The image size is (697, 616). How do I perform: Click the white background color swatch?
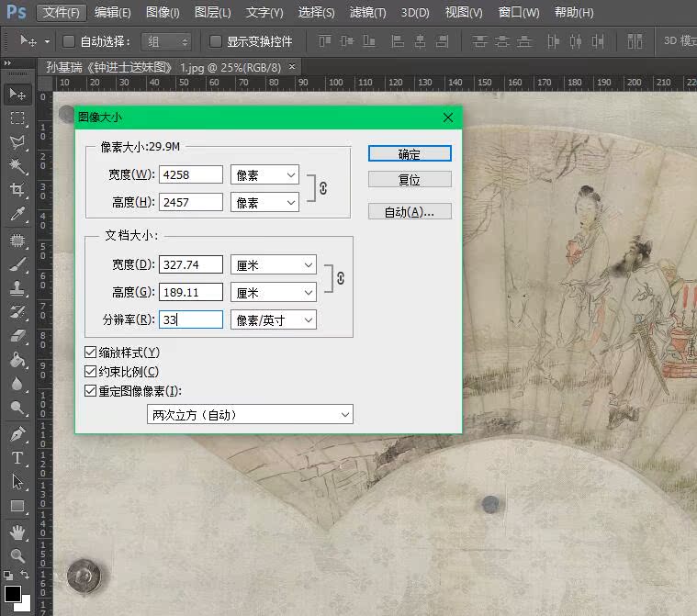tap(26, 605)
